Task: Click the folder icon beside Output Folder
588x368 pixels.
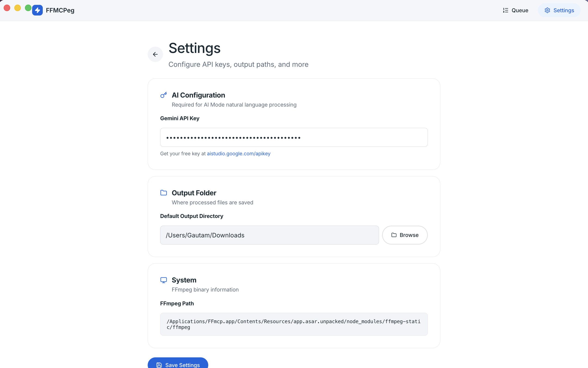Action: point(164,193)
